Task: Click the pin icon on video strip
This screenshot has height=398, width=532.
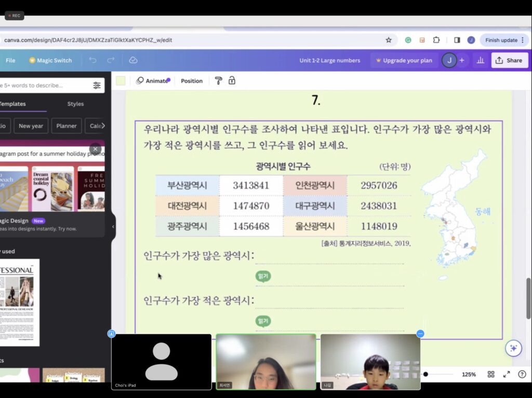Action: tap(111, 334)
